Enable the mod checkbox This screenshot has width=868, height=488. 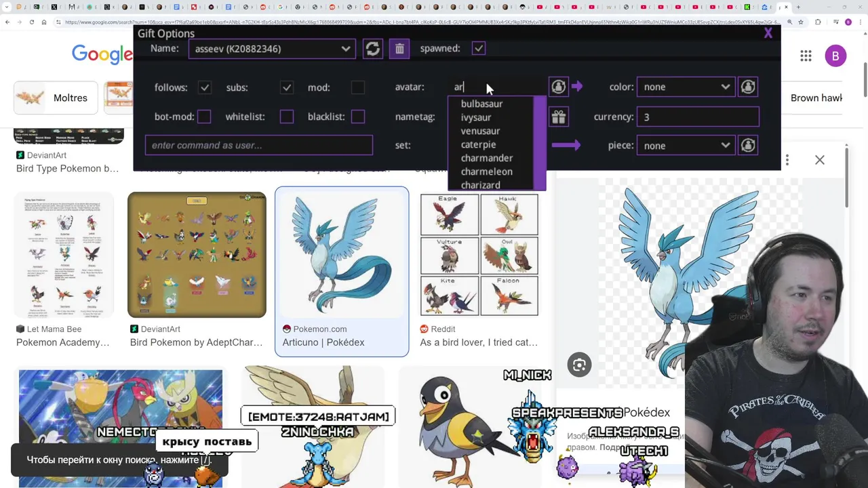(x=357, y=87)
